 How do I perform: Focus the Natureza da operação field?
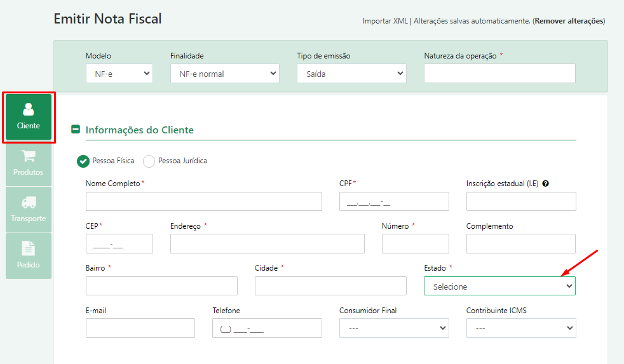point(499,74)
